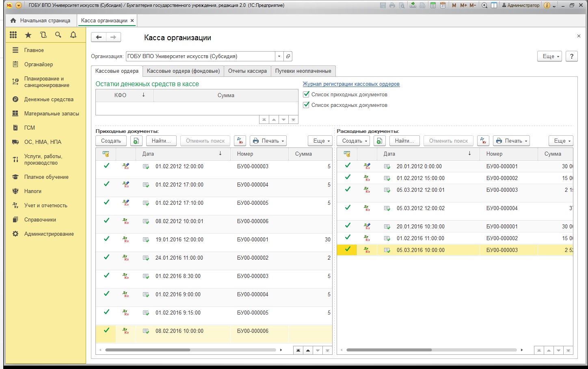Click Найти... in Расходные документы
588x369 pixels.
tap(404, 141)
